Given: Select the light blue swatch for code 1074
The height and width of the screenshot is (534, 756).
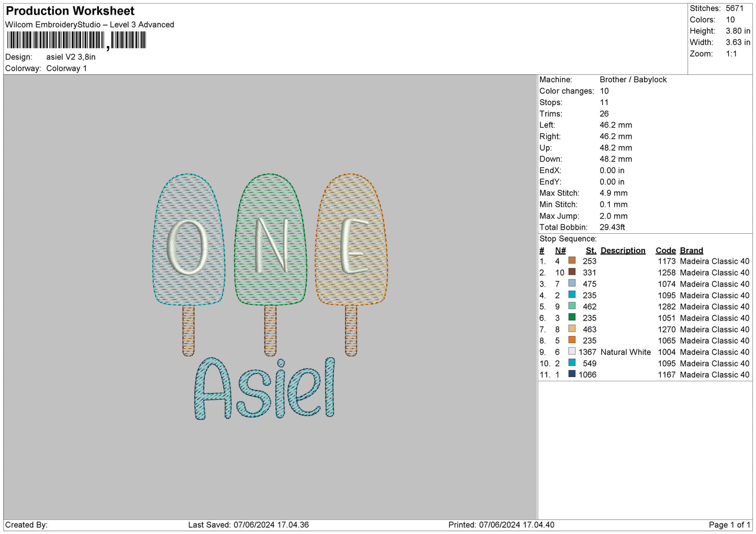Looking at the screenshot, I should (x=572, y=283).
